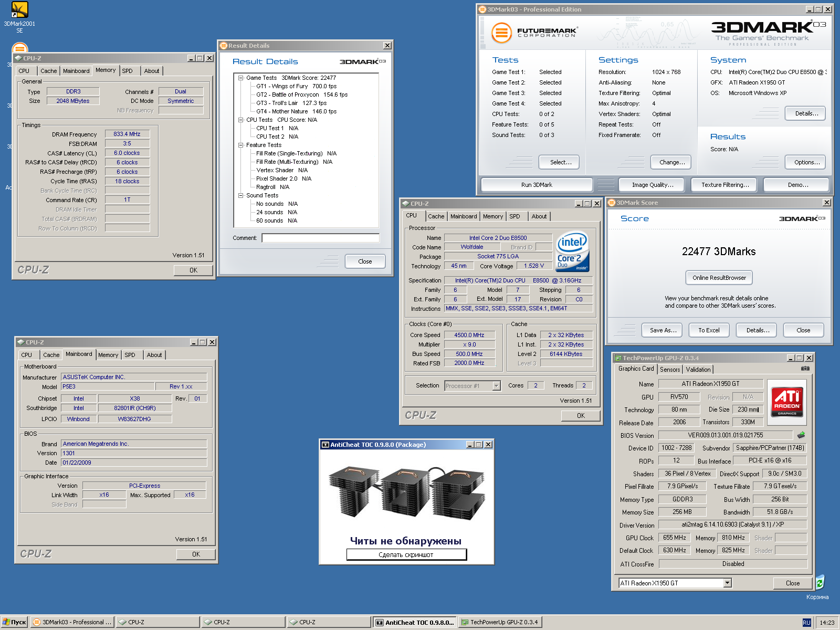Collapse the Game Tests tree node
The height and width of the screenshot is (630, 840).
tap(241, 78)
